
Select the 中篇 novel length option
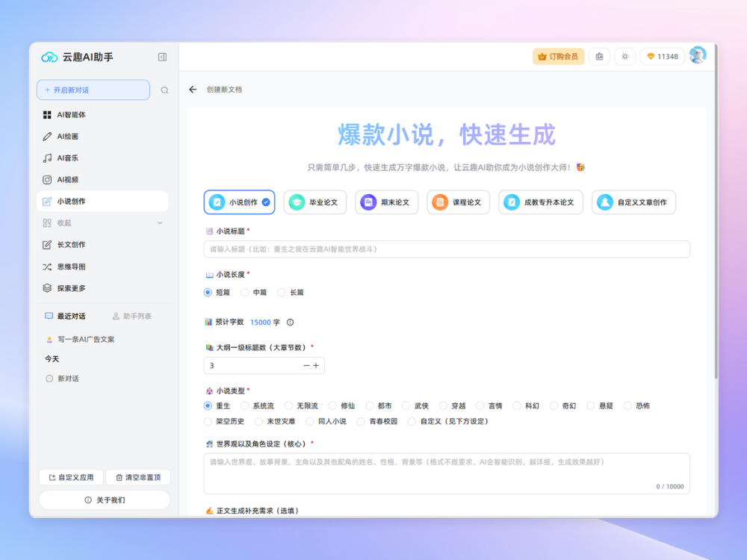254,293
